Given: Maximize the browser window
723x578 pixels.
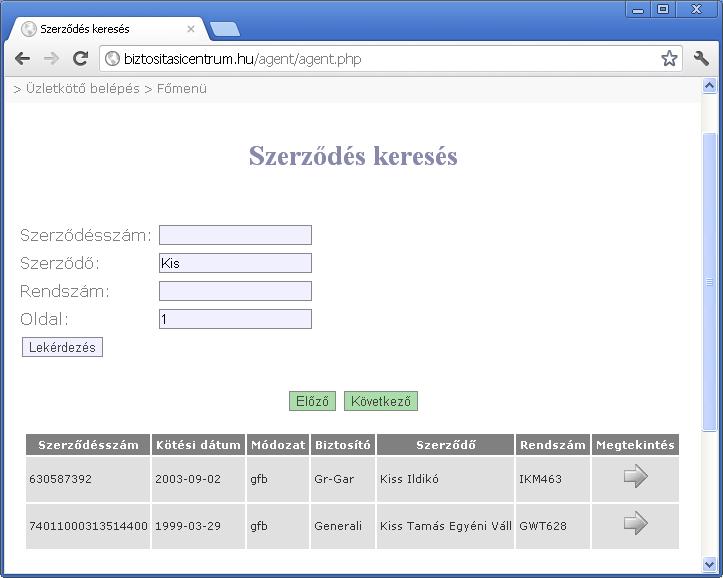Looking at the screenshot, I should pyautogui.click(x=663, y=9).
